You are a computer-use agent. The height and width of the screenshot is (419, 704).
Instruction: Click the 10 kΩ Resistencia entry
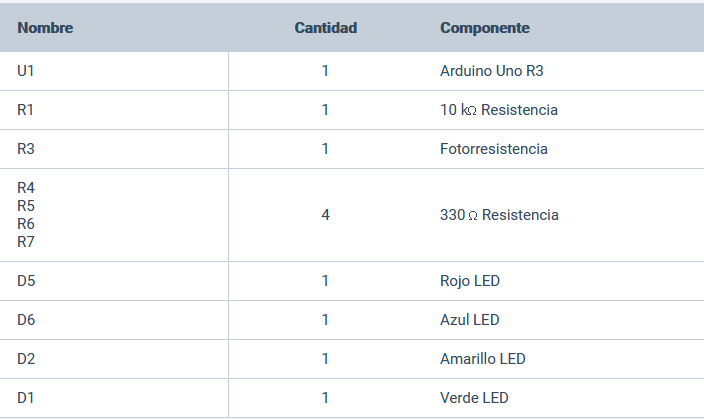coord(498,110)
